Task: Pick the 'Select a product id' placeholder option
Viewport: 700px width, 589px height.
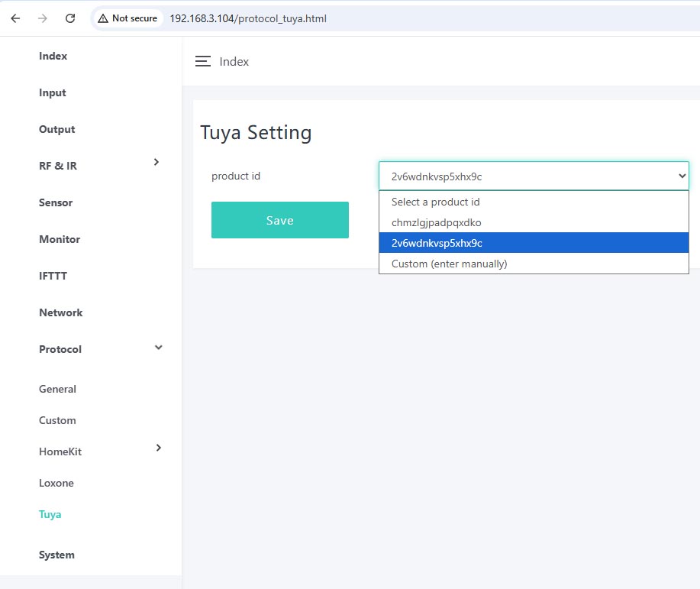Action: point(435,202)
